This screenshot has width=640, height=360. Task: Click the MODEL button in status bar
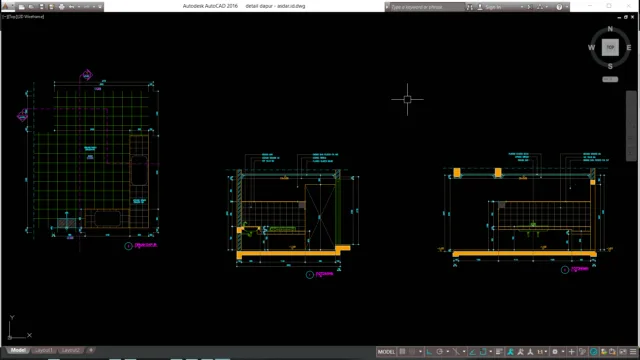[386, 351]
